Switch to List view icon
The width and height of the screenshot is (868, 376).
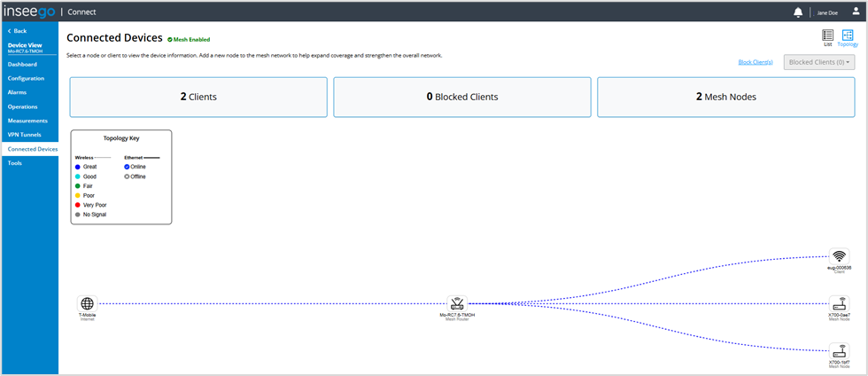coord(827,35)
